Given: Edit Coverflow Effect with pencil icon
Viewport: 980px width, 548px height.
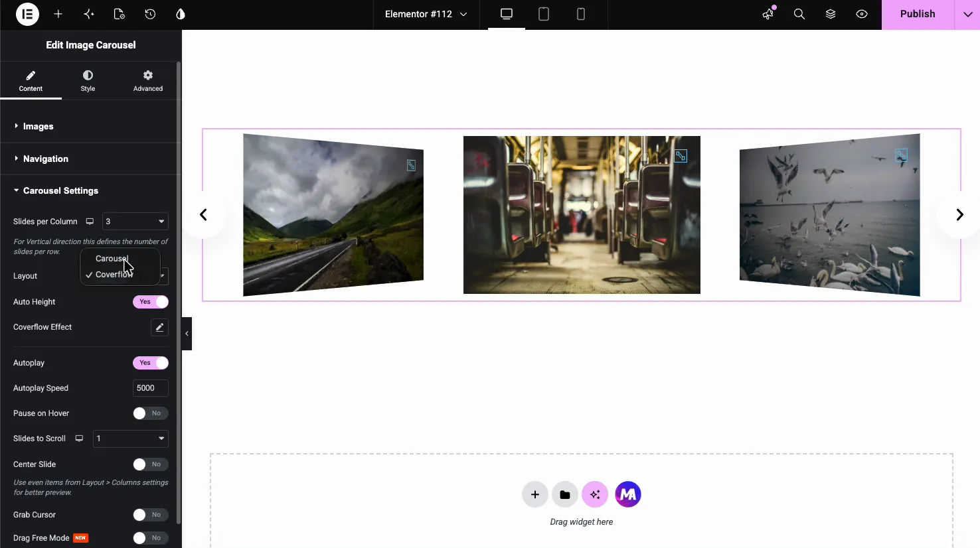Looking at the screenshot, I should point(159,327).
